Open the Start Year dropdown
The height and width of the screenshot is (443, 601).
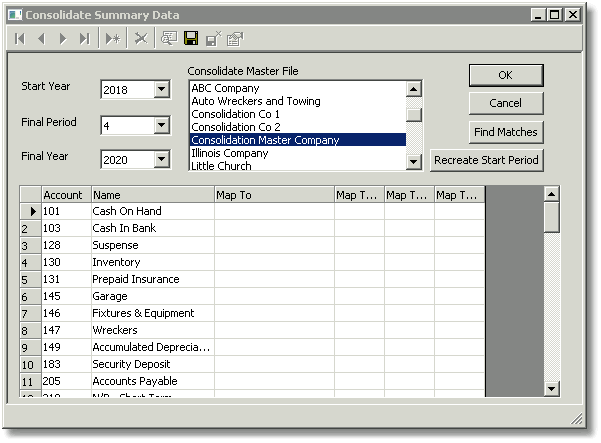click(162, 89)
